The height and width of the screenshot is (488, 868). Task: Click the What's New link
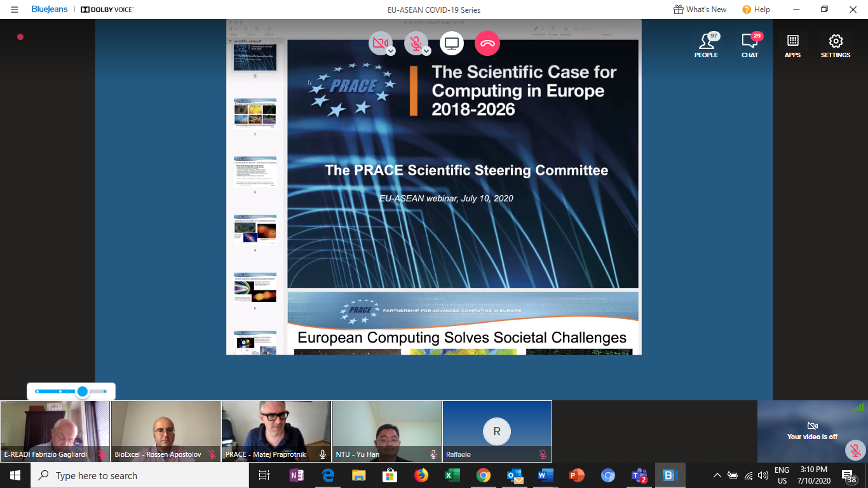(x=700, y=10)
